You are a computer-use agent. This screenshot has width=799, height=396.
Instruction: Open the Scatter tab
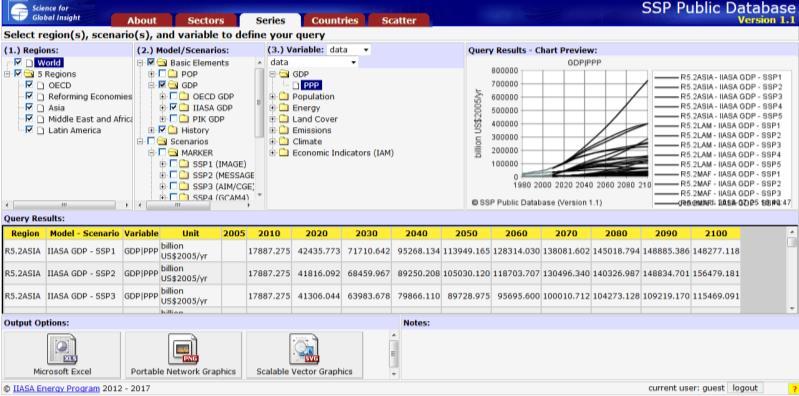(x=399, y=20)
